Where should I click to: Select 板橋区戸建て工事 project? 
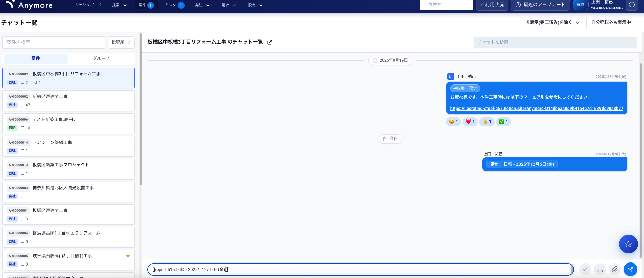68,215
